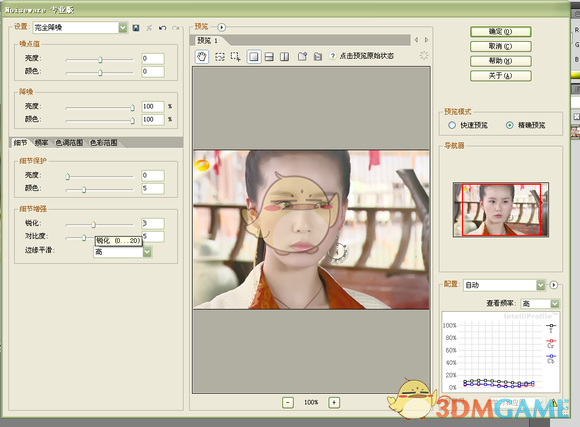580x427 pixels.
Task: Expand the 配置 options arrow button
Action: click(553, 285)
